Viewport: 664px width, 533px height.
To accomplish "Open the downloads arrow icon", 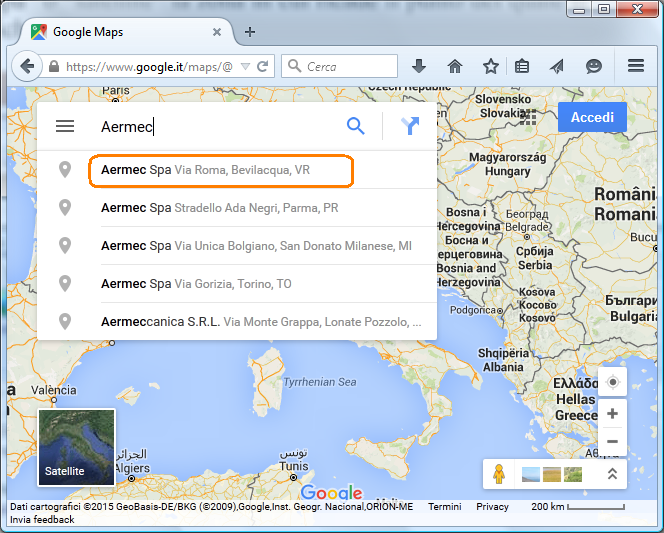I will 419,66.
